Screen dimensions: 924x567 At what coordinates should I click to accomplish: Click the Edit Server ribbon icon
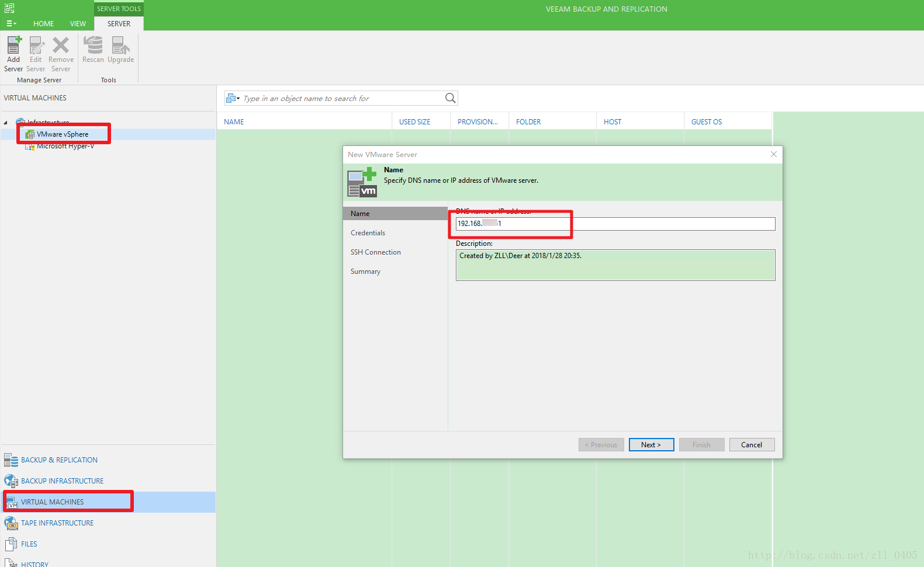36,54
